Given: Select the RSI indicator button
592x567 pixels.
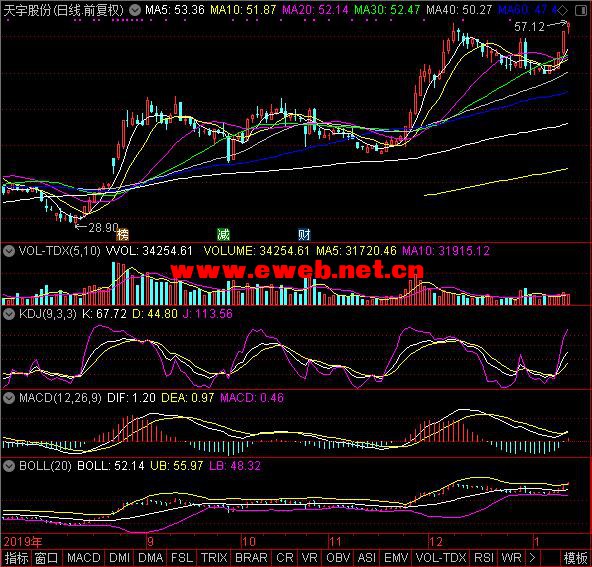Looking at the screenshot, I should [484, 558].
